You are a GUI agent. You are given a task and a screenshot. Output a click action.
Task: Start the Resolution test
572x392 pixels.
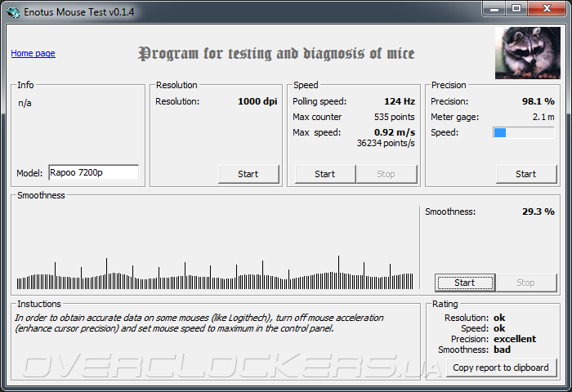[248, 174]
